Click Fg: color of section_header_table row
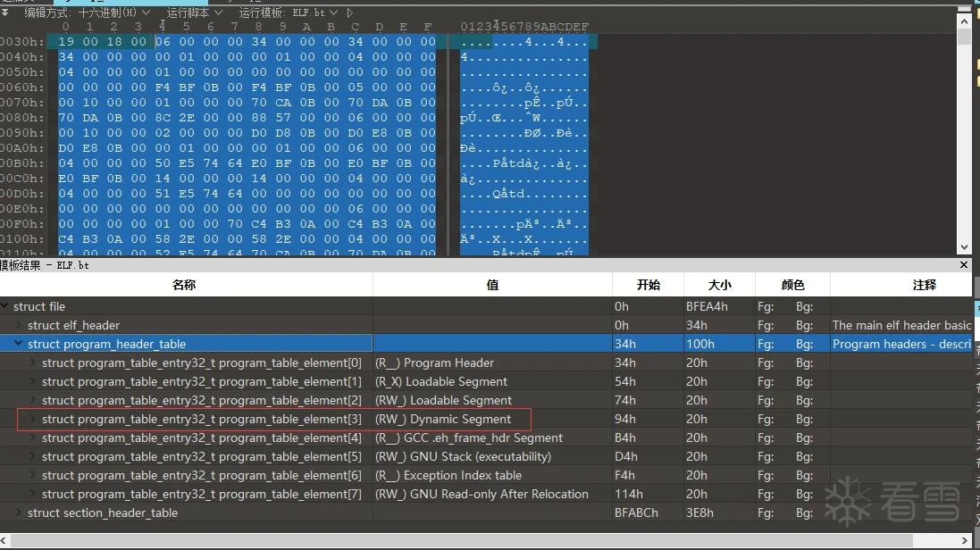Screen dimensions: 980x550 (x=766, y=512)
